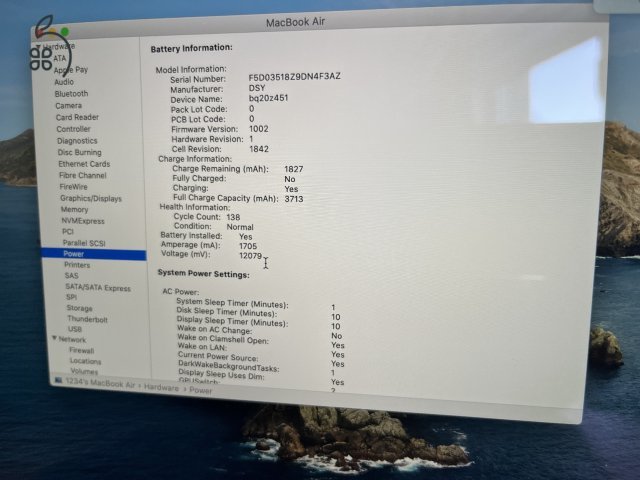This screenshot has height=480, width=640.
Task: Select Firewall under Network
Action: [x=82, y=351]
